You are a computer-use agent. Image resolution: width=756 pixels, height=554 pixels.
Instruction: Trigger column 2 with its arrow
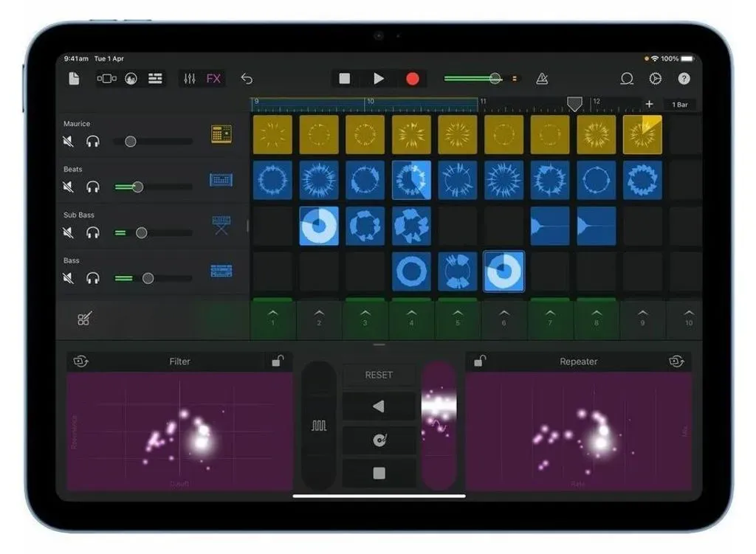[x=319, y=318]
